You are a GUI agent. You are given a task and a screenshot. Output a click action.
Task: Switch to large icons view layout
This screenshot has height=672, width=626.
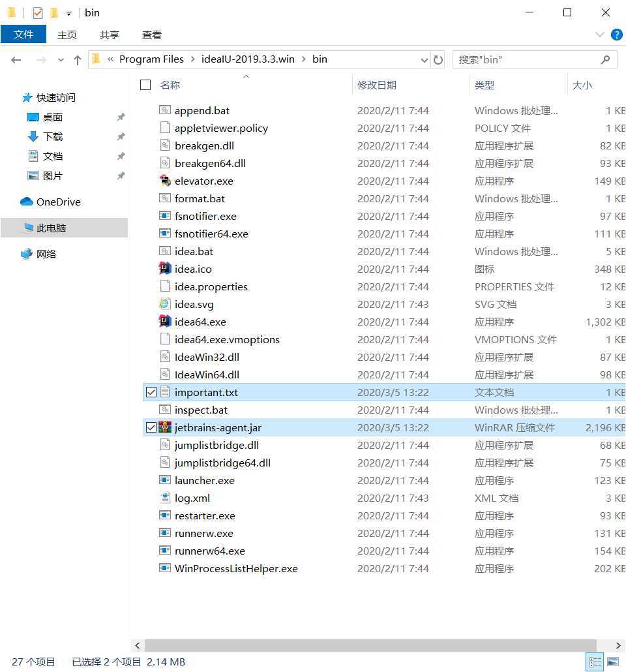(613, 662)
